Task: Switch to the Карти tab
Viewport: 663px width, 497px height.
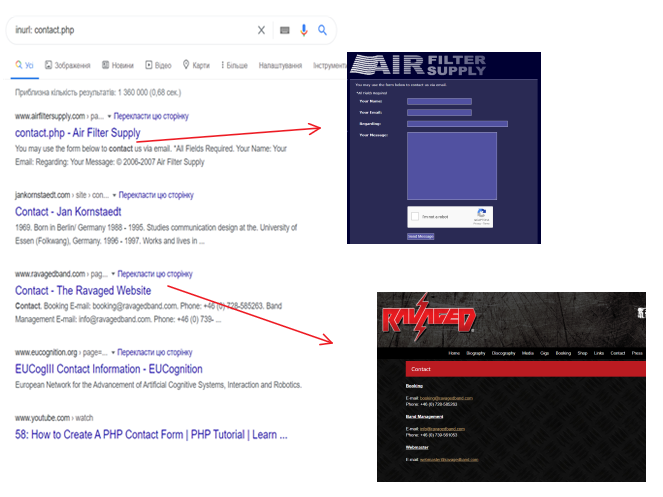Action: pos(196,65)
